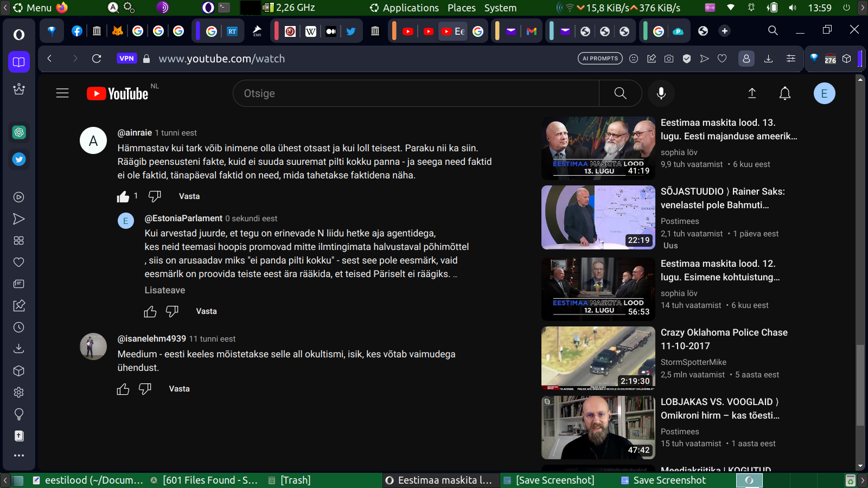Expand the reply with Lisateave
Viewport: 868px width, 488px height.
click(x=165, y=290)
